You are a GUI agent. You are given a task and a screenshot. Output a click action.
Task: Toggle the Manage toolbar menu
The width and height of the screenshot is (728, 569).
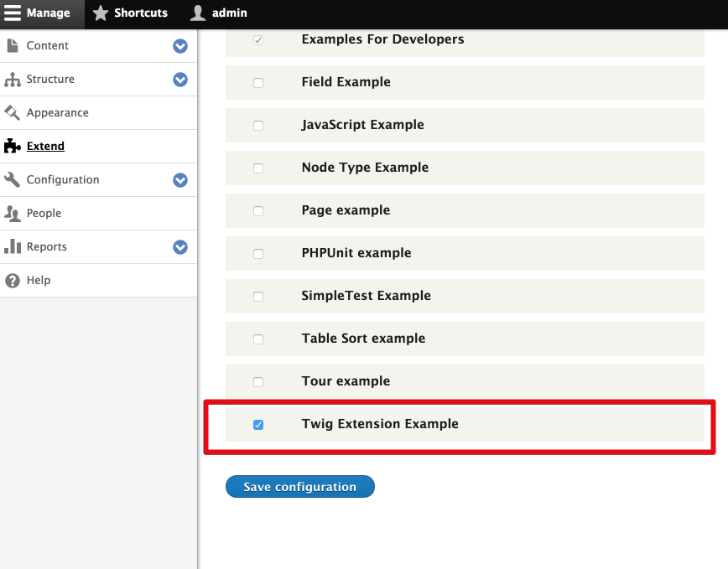tap(39, 13)
